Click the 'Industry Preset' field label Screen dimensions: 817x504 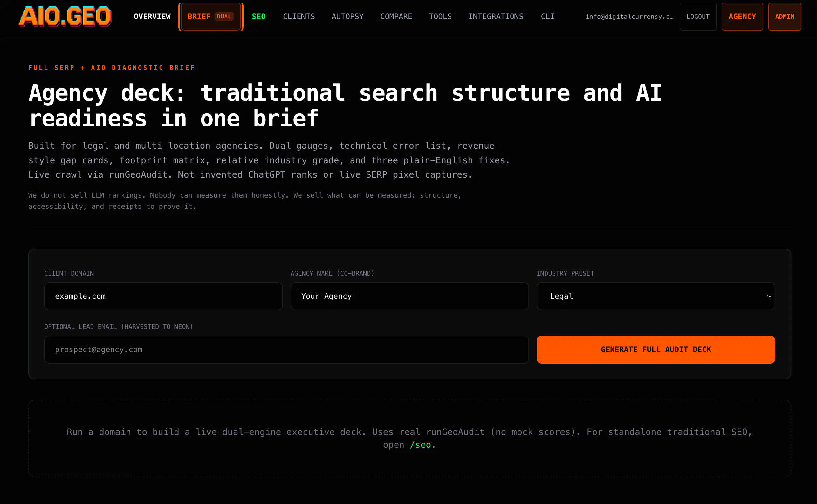pyautogui.click(x=565, y=273)
